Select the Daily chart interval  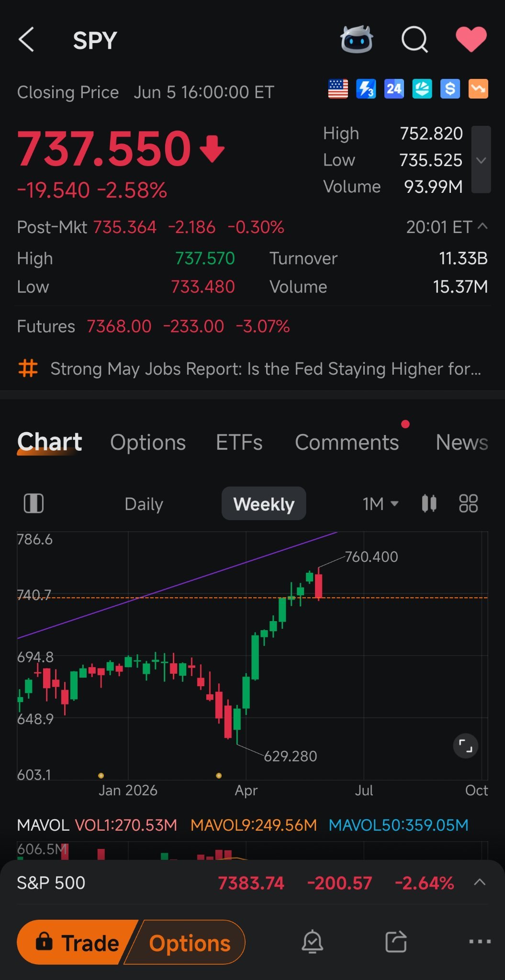tap(144, 504)
